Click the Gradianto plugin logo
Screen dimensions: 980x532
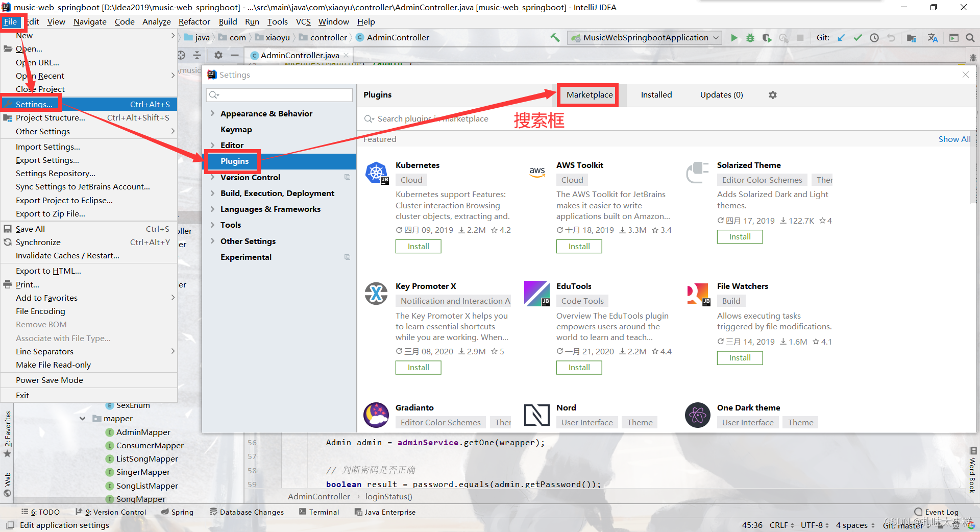click(x=376, y=415)
